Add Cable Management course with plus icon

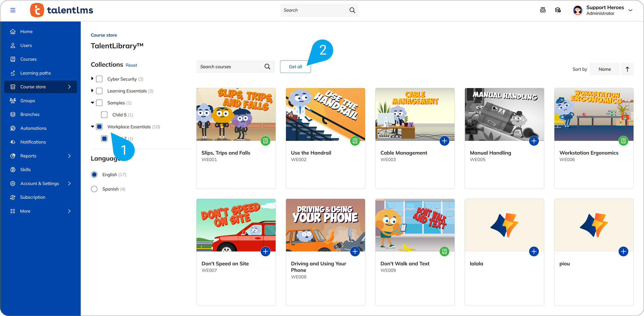444,141
